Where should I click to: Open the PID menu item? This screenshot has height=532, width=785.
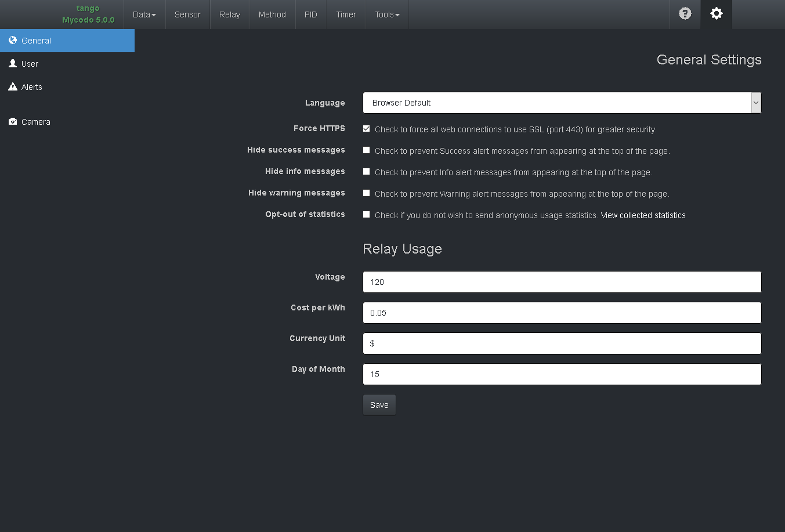coord(311,14)
